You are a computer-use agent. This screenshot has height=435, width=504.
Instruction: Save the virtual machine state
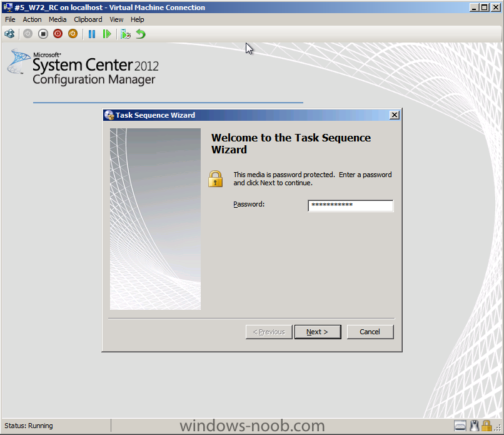[x=73, y=34]
